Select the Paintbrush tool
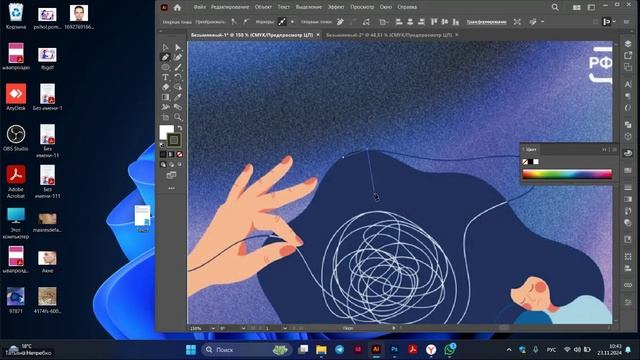Screen dimensions: 640x360 point(178,67)
